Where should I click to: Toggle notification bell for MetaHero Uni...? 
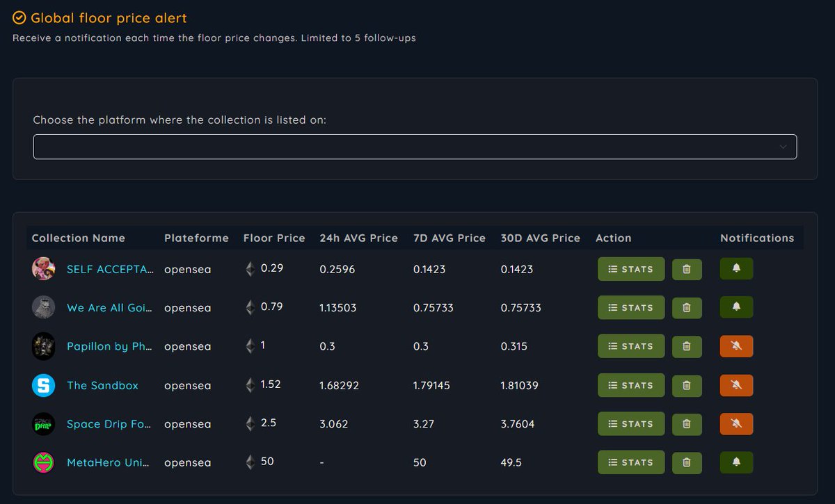point(737,462)
